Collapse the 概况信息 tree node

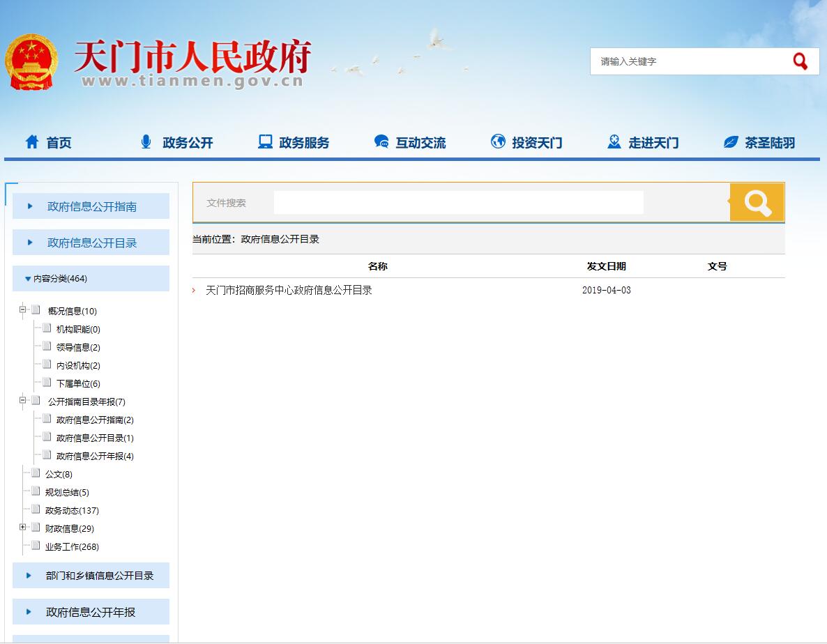[23, 310]
